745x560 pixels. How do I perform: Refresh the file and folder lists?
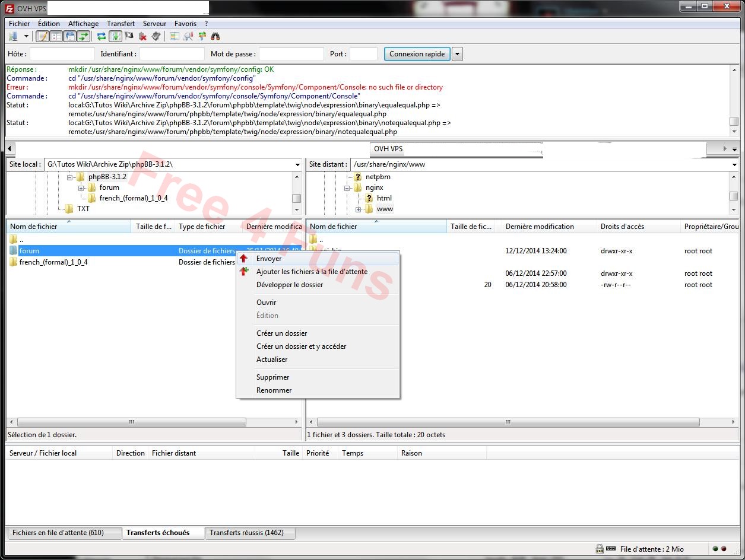pyautogui.click(x=101, y=36)
